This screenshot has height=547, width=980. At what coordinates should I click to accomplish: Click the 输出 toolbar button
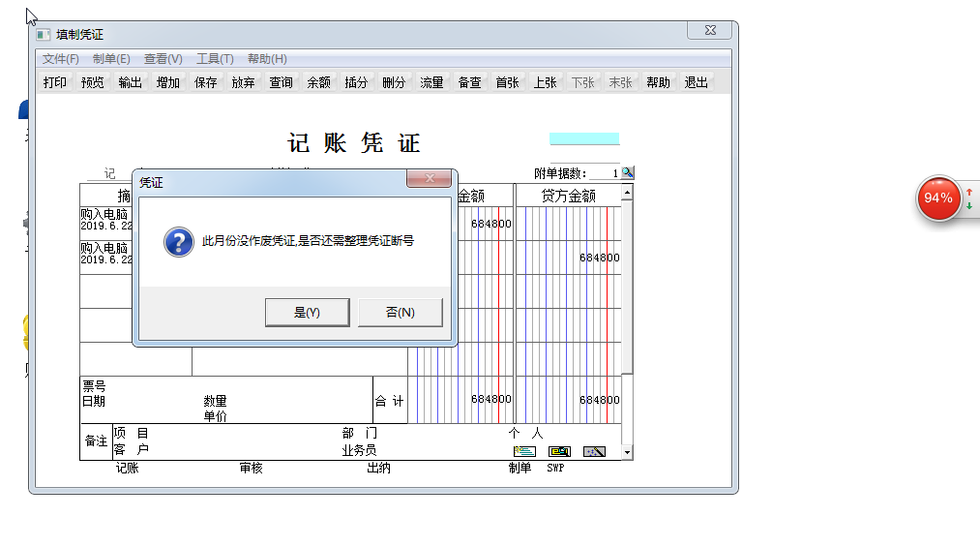click(130, 82)
